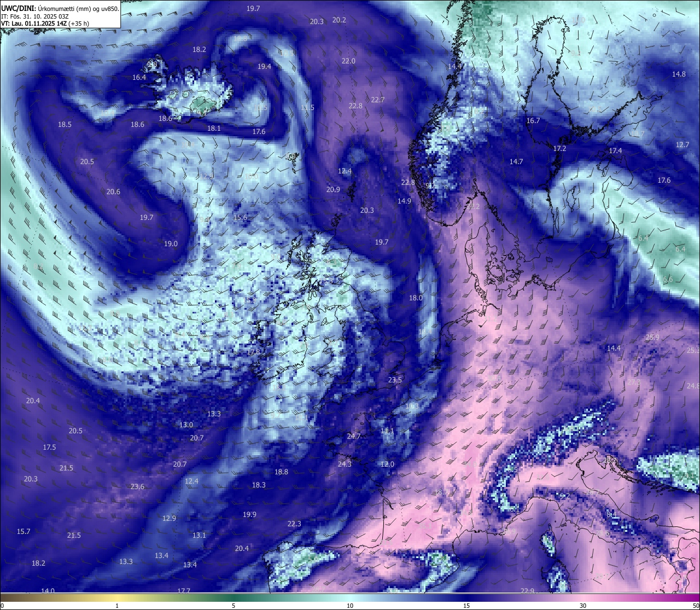Click the 'IT: Fös. 31. 10. 2025 03Z' line
The image size is (700, 610).
click(34, 16)
